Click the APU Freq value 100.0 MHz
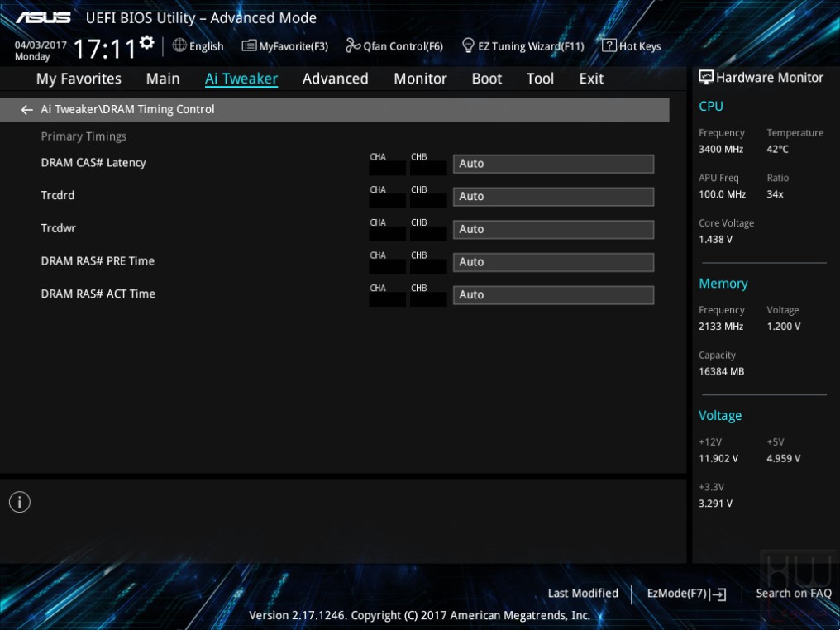Screen dimensions: 840x630 [722, 194]
